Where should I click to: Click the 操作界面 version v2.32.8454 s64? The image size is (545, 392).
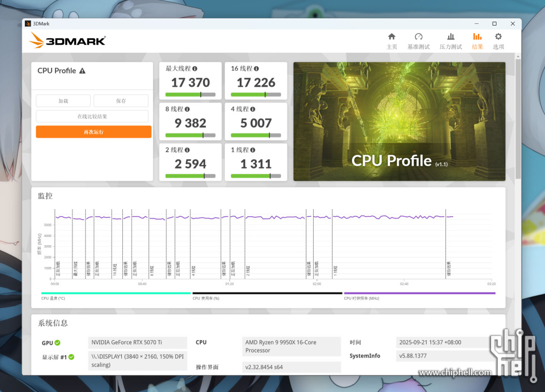coord(264,367)
